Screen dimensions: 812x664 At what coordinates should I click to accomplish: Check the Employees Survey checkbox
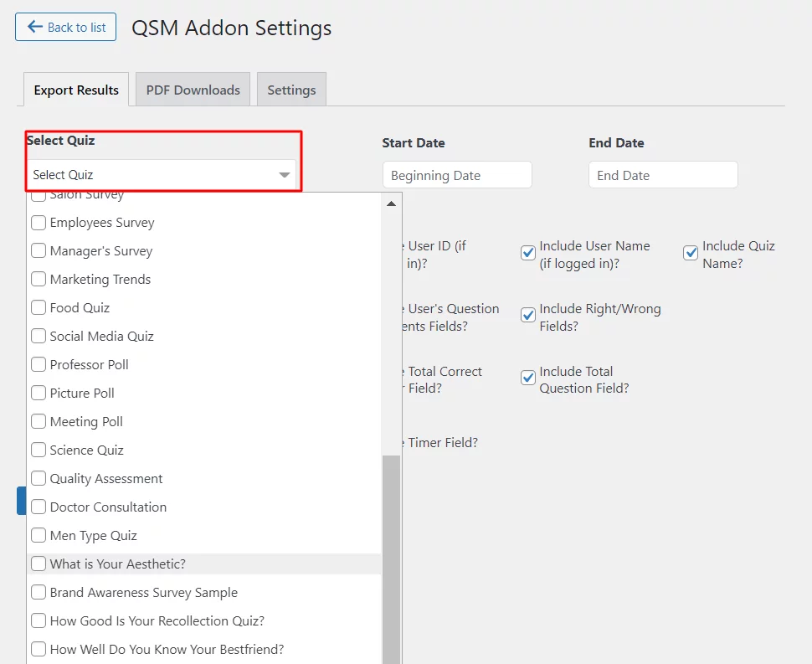click(39, 223)
